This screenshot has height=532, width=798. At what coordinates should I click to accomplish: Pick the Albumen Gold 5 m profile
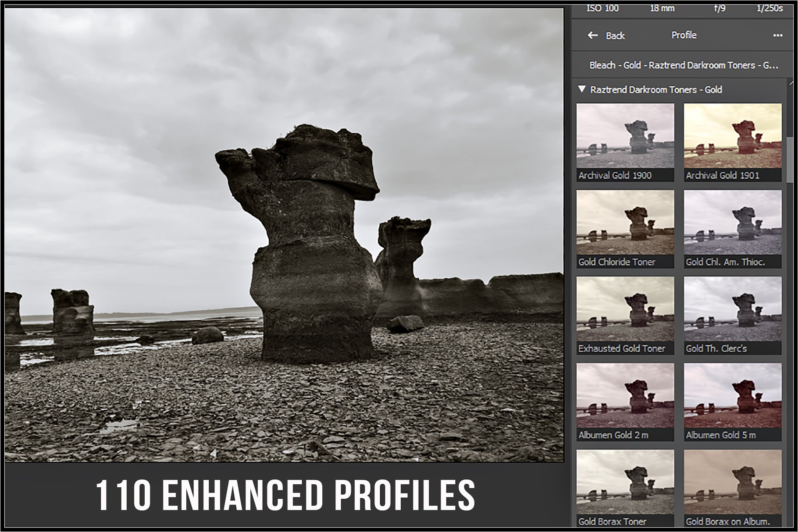tap(733, 402)
